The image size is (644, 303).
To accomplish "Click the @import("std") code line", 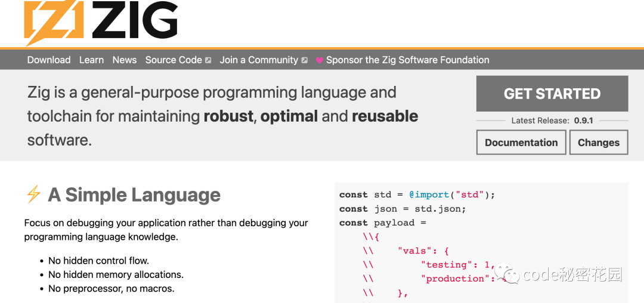I will [x=417, y=194].
